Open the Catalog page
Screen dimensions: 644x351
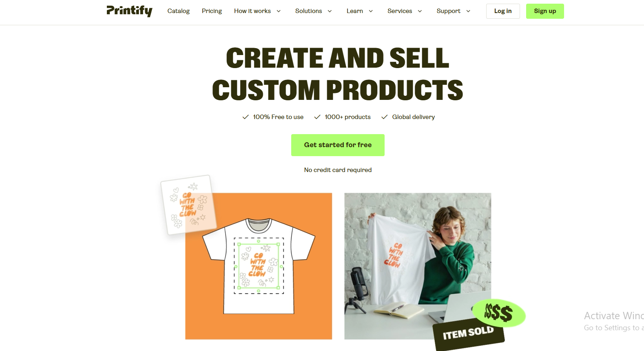(179, 11)
